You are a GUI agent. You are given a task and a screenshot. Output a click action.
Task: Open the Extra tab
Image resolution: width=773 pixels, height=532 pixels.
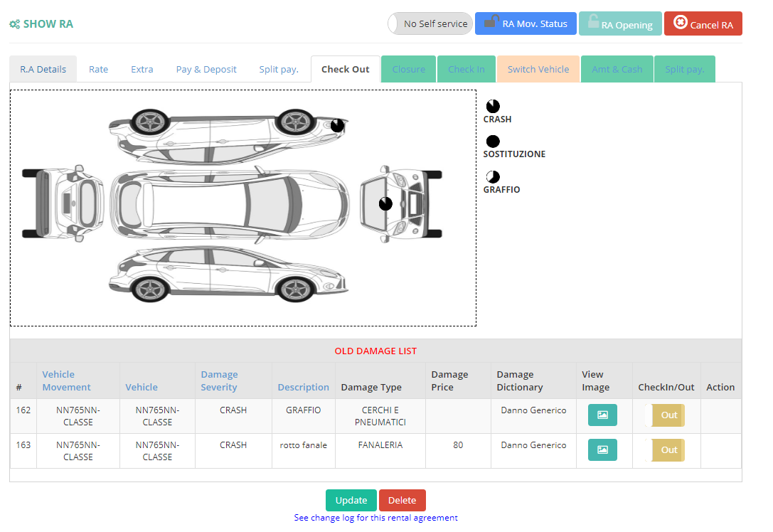click(x=142, y=69)
